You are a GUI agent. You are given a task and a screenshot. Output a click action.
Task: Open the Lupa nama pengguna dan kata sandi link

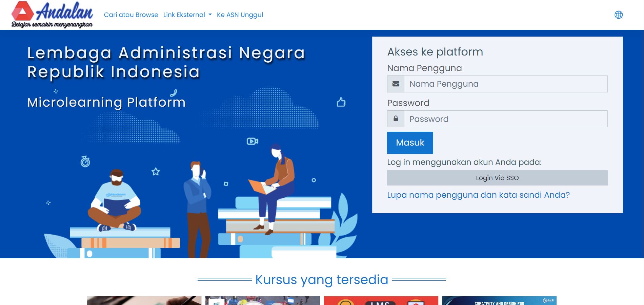click(x=478, y=195)
